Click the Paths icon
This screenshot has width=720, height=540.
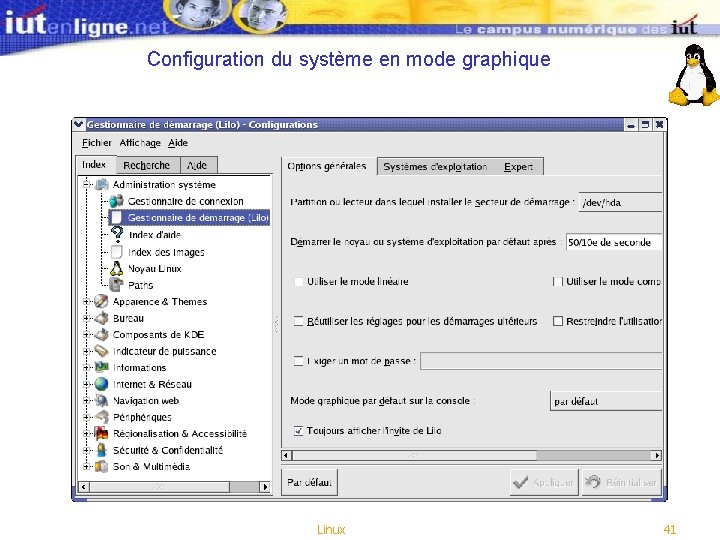click(116, 285)
